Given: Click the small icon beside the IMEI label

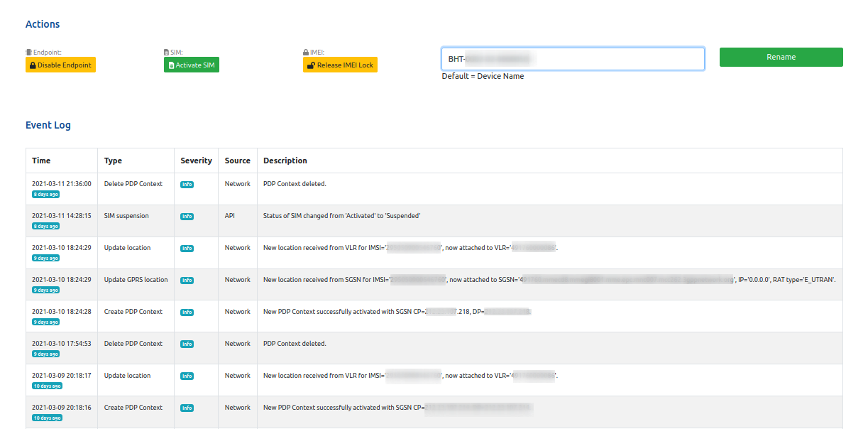Looking at the screenshot, I should click(306, 52).
